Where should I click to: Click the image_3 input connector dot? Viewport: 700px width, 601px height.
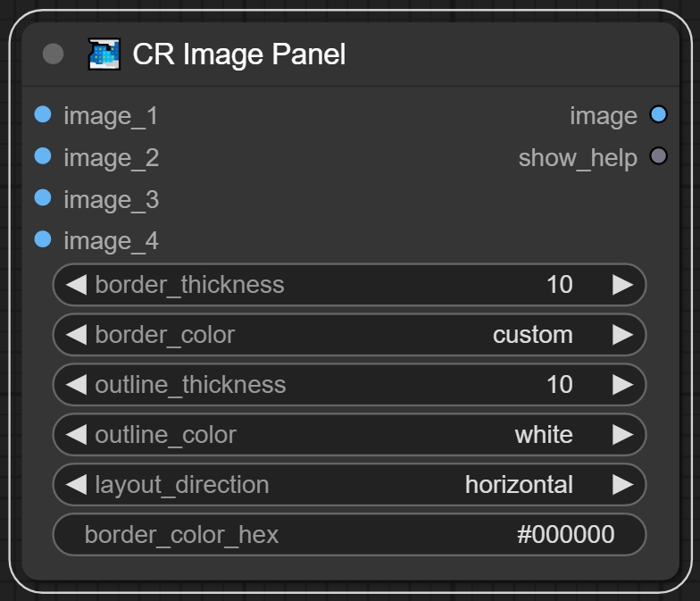[x=43, y=198]
